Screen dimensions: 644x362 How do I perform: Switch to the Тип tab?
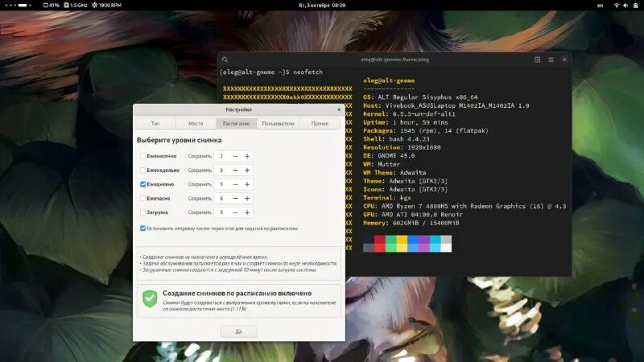tap(155, 124)
